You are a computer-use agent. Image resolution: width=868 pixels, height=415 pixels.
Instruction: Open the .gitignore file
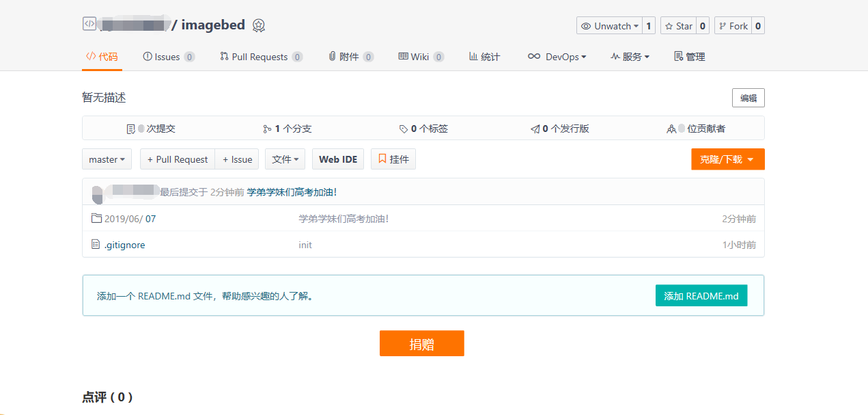(x=124, y=244)
